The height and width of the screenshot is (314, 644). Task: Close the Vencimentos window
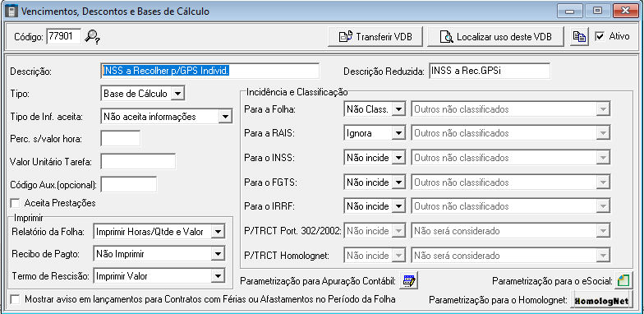[626, 11]
